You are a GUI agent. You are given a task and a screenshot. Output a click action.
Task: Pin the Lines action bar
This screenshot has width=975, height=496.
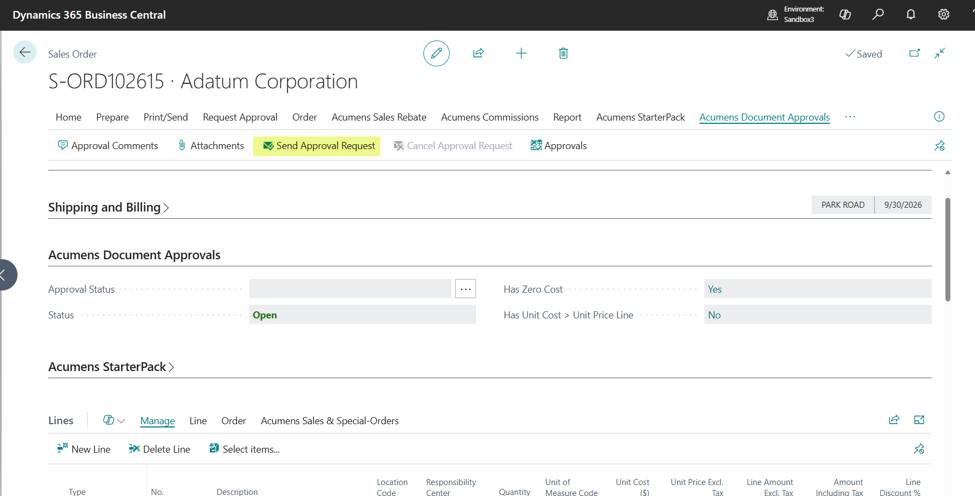point(919,449)
